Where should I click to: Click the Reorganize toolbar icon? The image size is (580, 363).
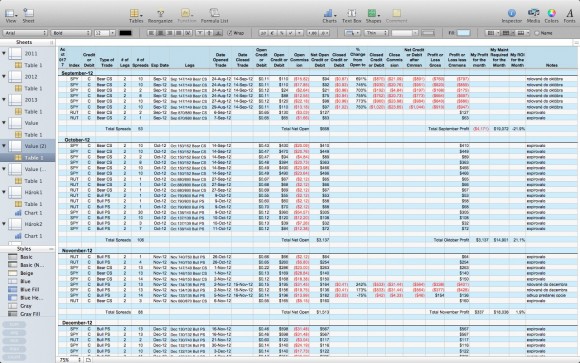tap(160, 16)
